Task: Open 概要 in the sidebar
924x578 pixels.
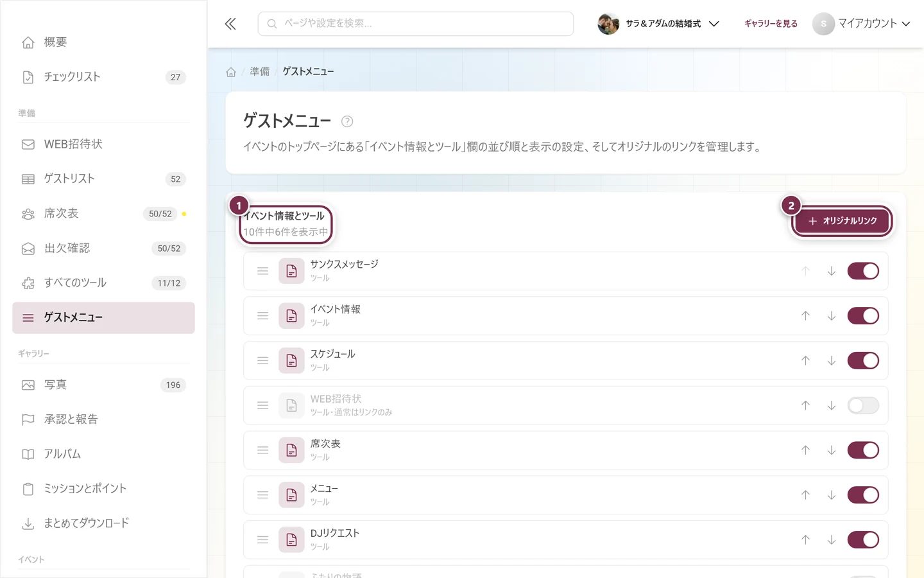Action: coord(103,42)
